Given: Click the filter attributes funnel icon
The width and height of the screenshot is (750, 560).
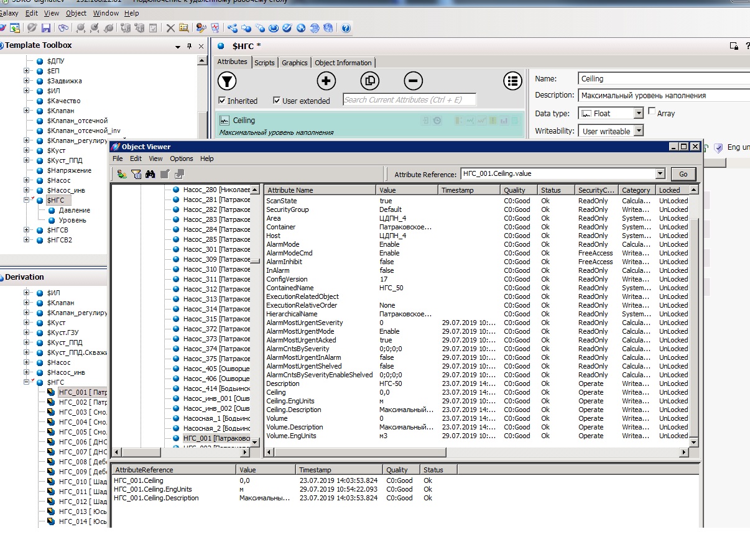Looking at the screenshot, I should 228,81.
